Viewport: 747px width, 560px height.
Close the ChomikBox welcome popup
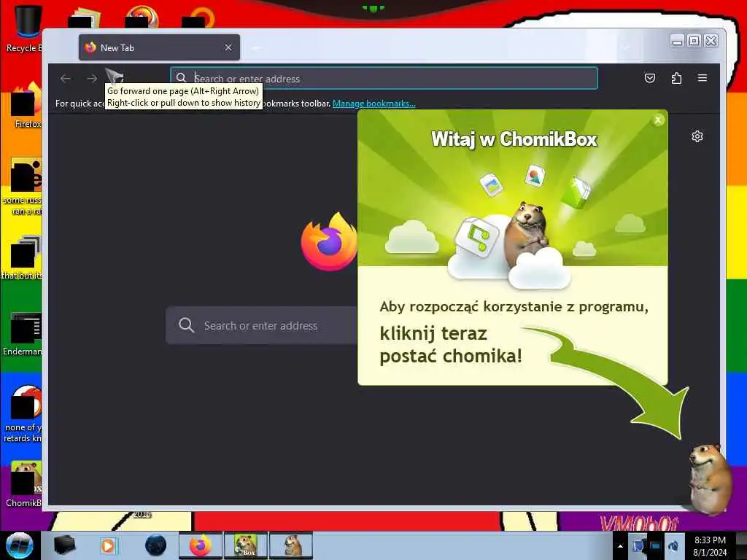click(658, 120)
